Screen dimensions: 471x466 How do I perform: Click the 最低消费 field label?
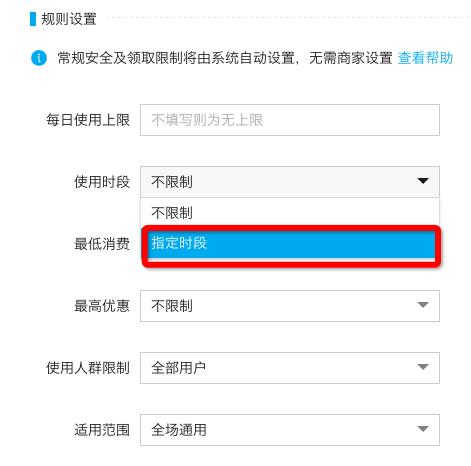102,244
